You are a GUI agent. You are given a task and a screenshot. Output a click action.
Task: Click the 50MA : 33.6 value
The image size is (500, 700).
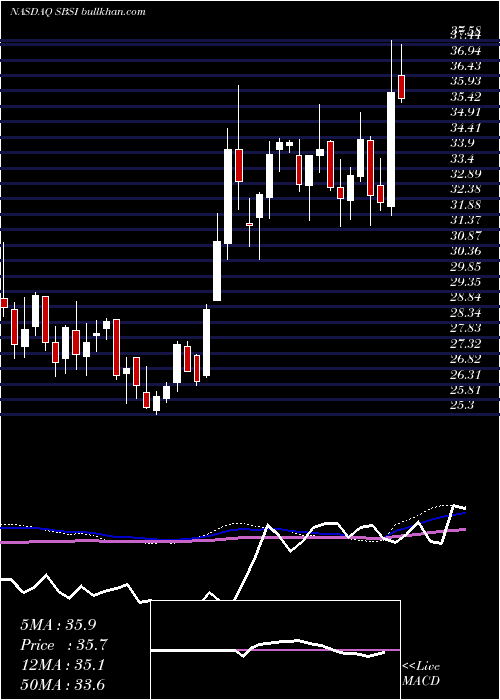62,685
